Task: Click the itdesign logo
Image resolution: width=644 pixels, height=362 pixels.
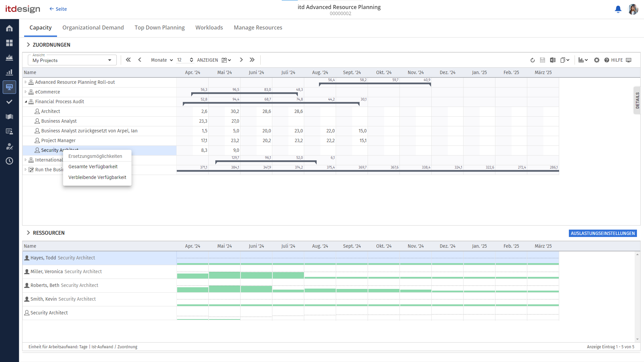Action: click(23, 9)
